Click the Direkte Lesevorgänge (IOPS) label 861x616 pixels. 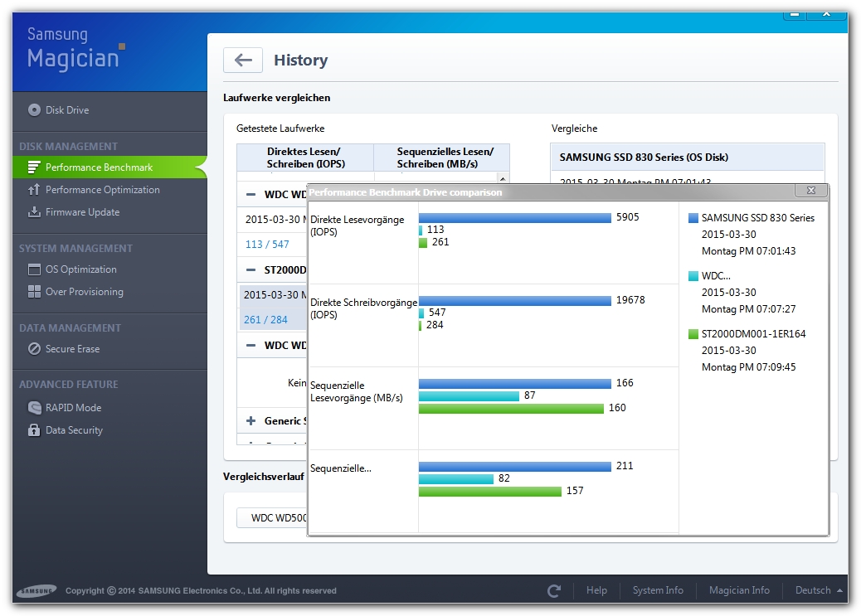[x=357, y=226]
